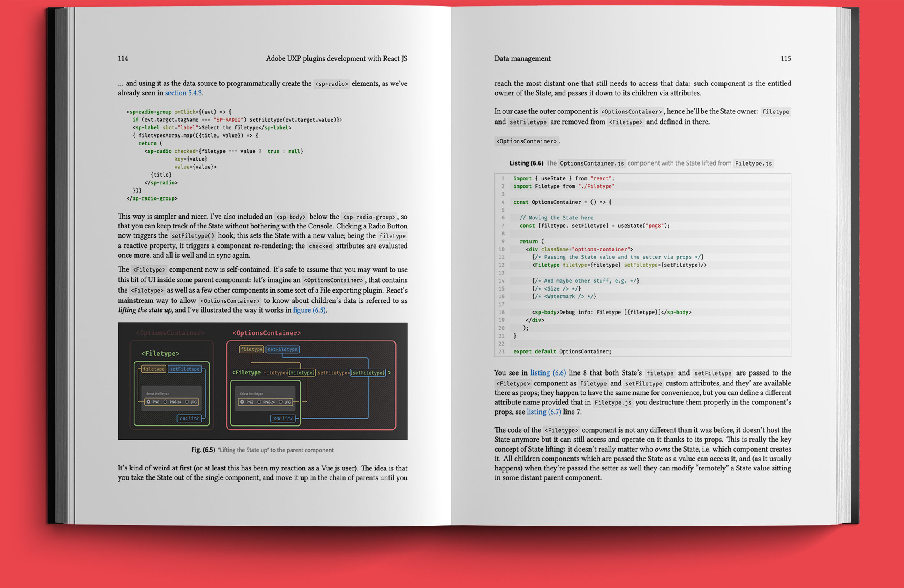Click the onClick label in right OptionsContainer diagram

pos(283,418)
